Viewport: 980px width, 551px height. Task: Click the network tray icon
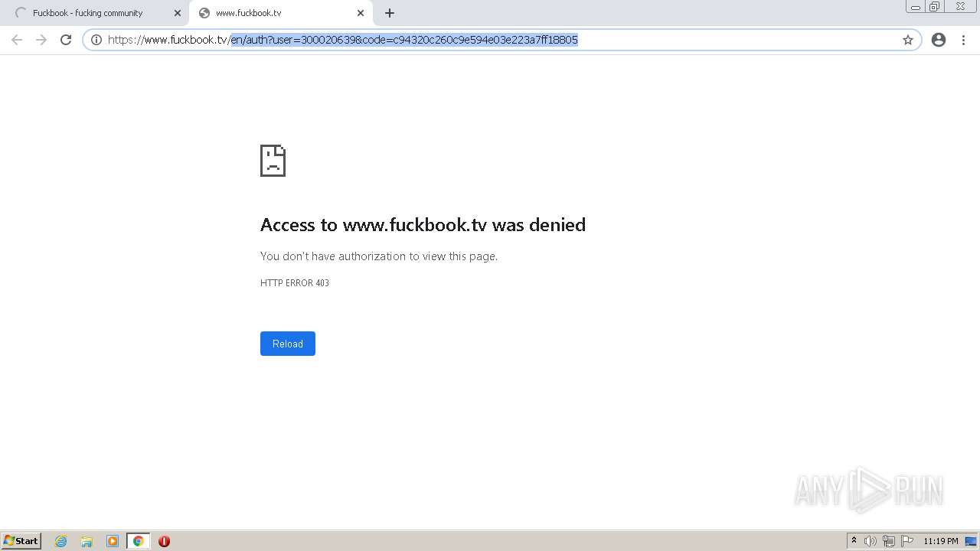(888, 541)
